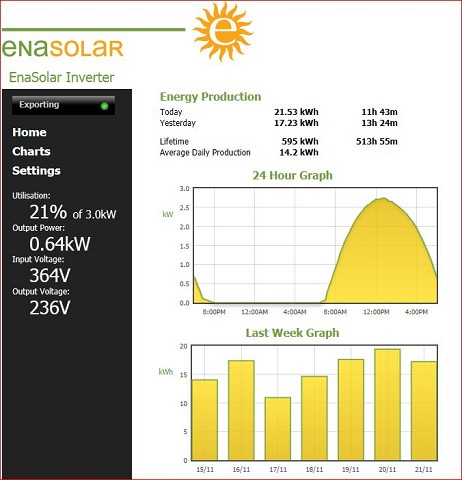
Task: Click the 21/11 bar in weekly graph
Action: click(x=424, y=411)
